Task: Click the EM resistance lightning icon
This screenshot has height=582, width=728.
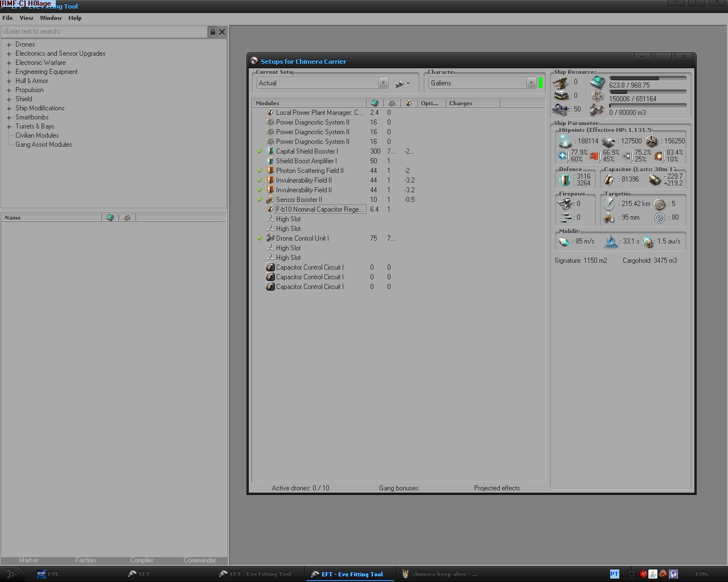Action: tap(563, 155)
